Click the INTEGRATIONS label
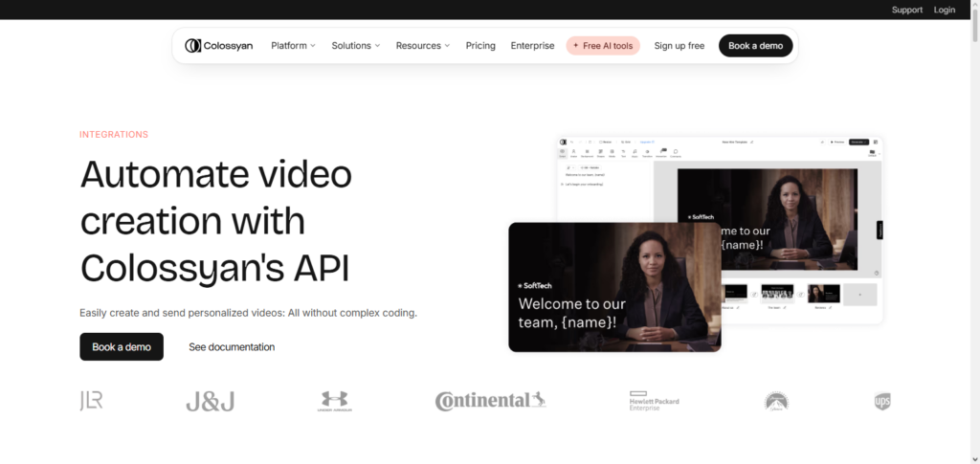This screenshot has width=980, height=464. pyautogui.click(x=114, y=134)
